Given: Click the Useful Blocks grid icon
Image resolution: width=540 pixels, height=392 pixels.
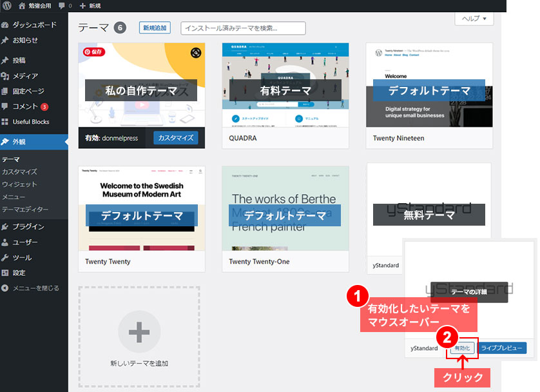Looking at the screenshot, I should pos(5,122).
